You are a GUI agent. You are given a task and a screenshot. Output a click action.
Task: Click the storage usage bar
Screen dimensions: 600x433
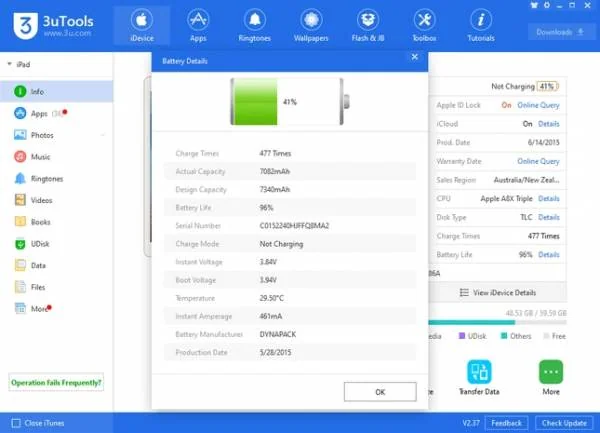click(x=497, y=323)
